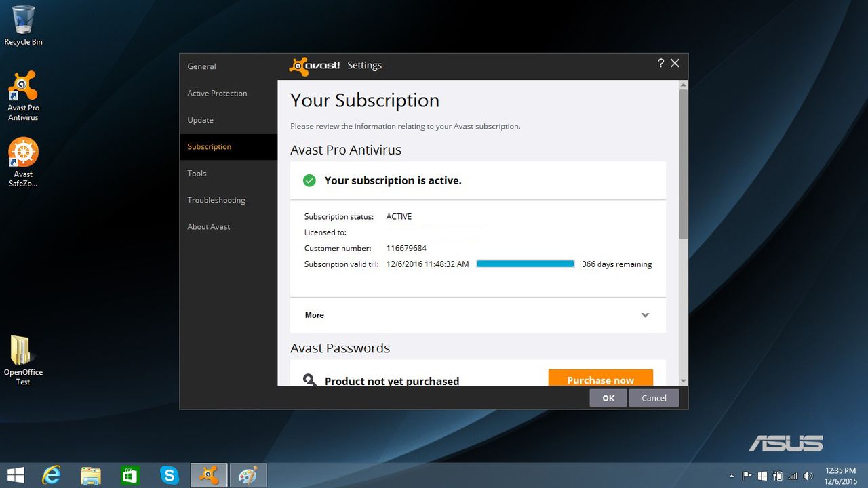Open the network signal tray icon

point(793,476)
